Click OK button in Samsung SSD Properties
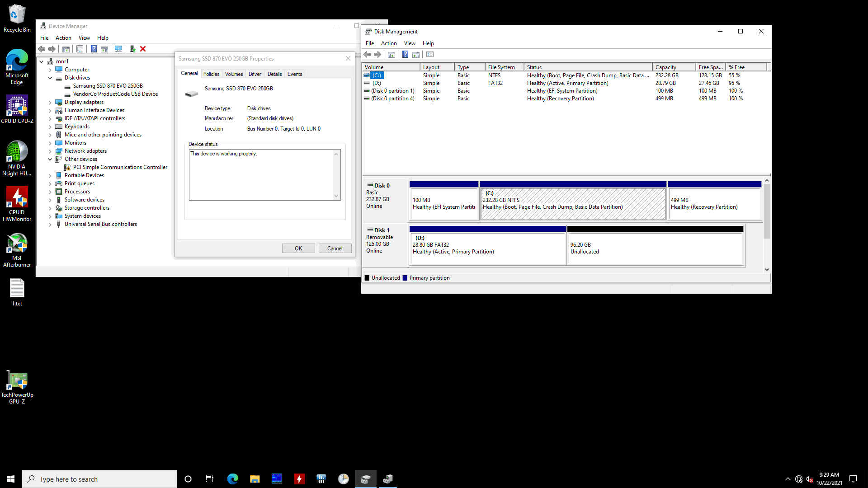This screenshot has height=488, width=868. (298, 248)
